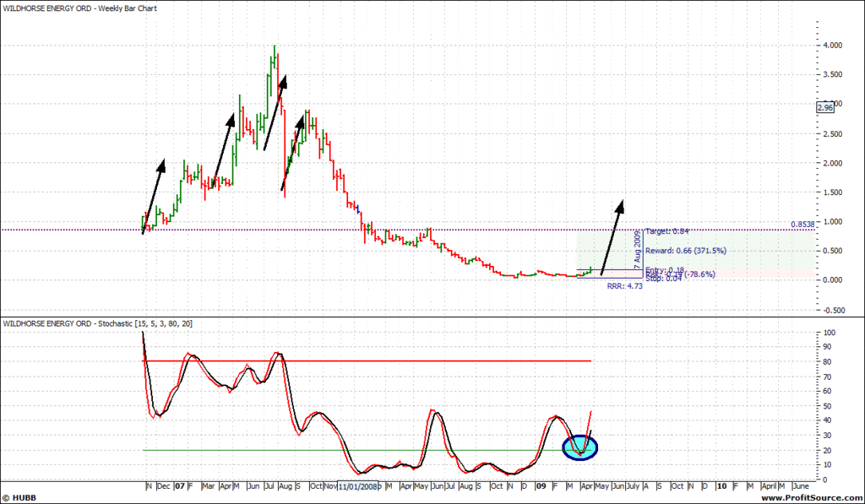Select the 'Dec' month label on time axis
The width and height of the screenshot is (865, 504).
(x=163, y=486)
